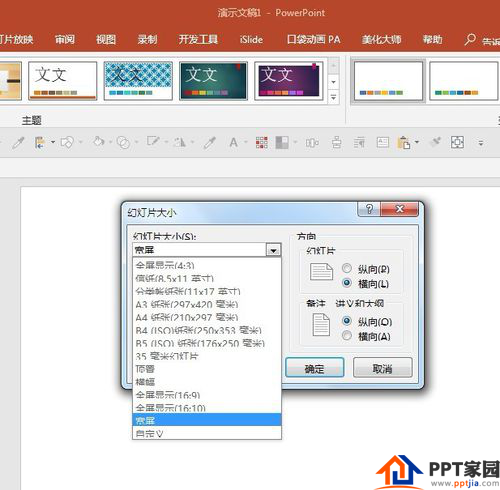Choose the highlighted 宽屏 list option
This screenshot has height=490, width=500.
(x=207, y=420)
